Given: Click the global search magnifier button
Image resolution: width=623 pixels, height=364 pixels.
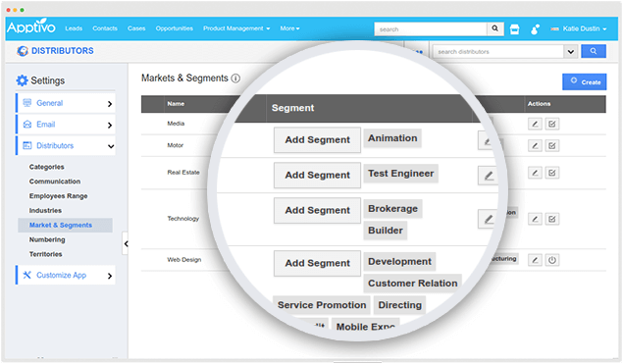Looking at the screenshot, I should (x=495, y=28).
